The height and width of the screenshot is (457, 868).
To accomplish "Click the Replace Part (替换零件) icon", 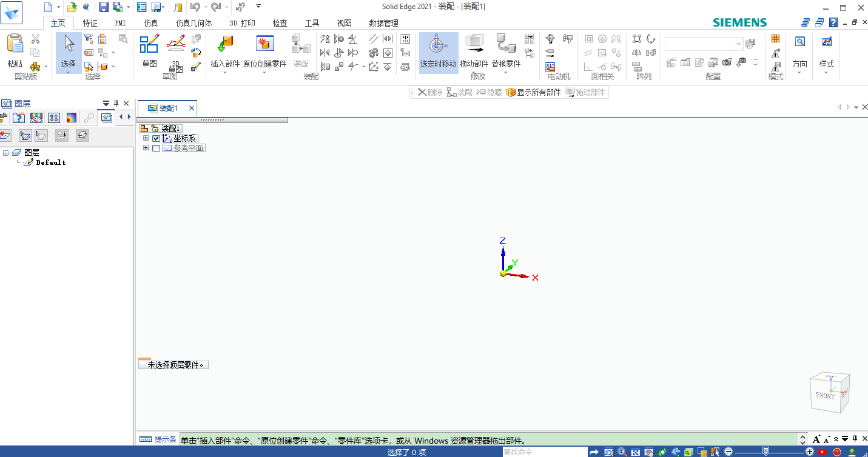I will point(506,45).
